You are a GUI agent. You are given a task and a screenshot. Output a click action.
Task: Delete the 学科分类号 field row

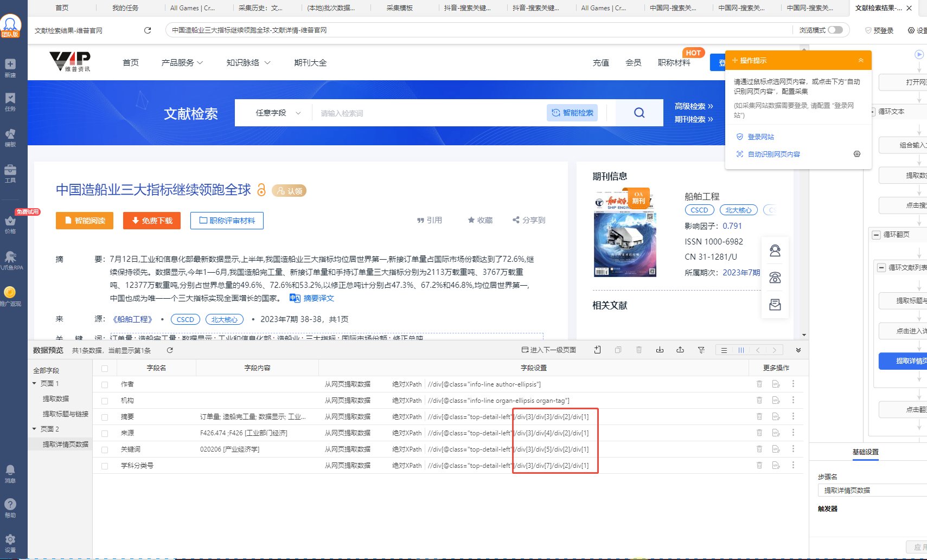[x=759, y=465]
